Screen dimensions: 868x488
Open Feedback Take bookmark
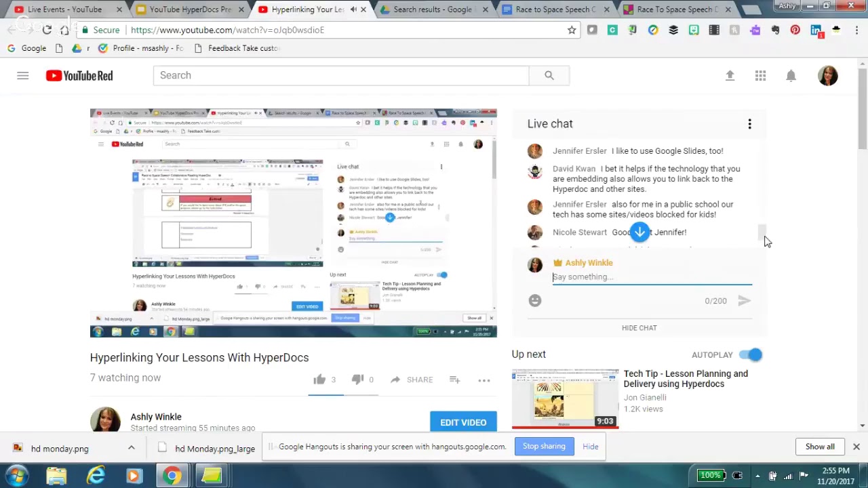pyautogui.click(x=236, y=48)
